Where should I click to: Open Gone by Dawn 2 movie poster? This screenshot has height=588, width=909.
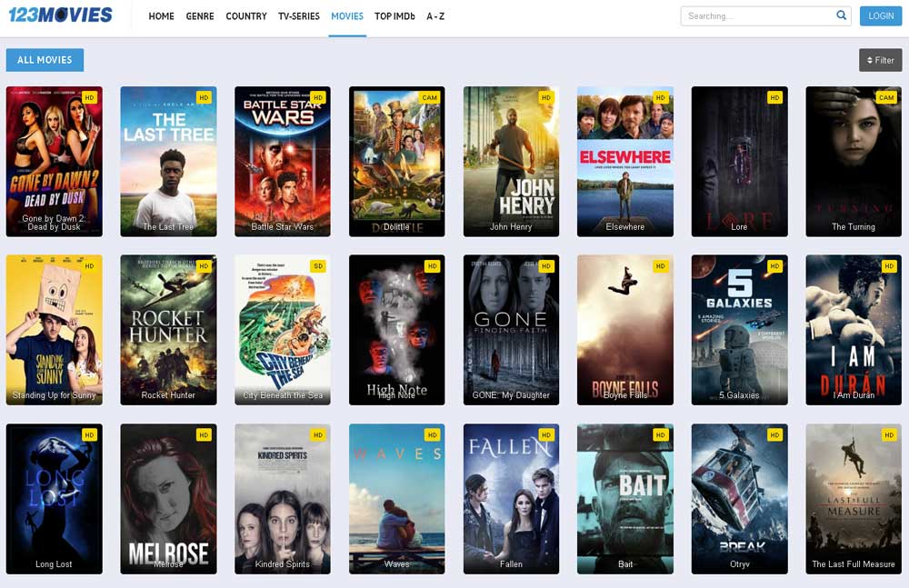54,161
